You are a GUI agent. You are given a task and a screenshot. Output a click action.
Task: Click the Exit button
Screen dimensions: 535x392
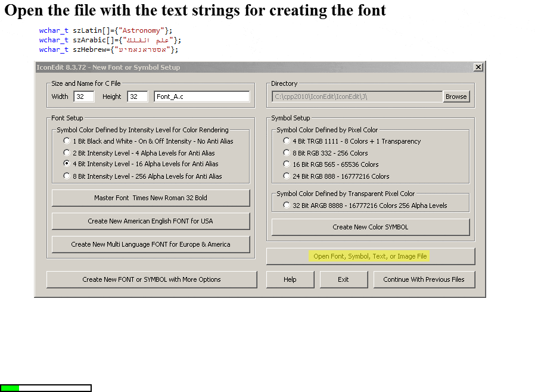[x=344, y=279]
